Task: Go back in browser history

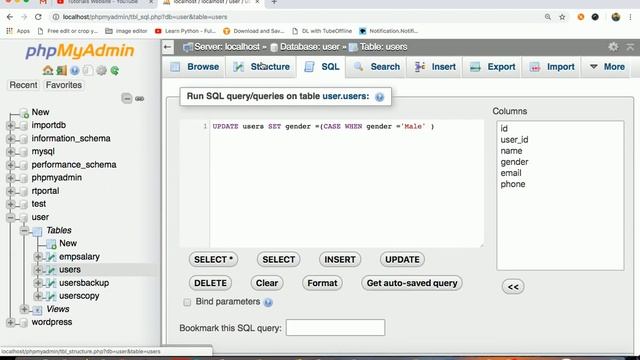Action: (x=10, y=17)
